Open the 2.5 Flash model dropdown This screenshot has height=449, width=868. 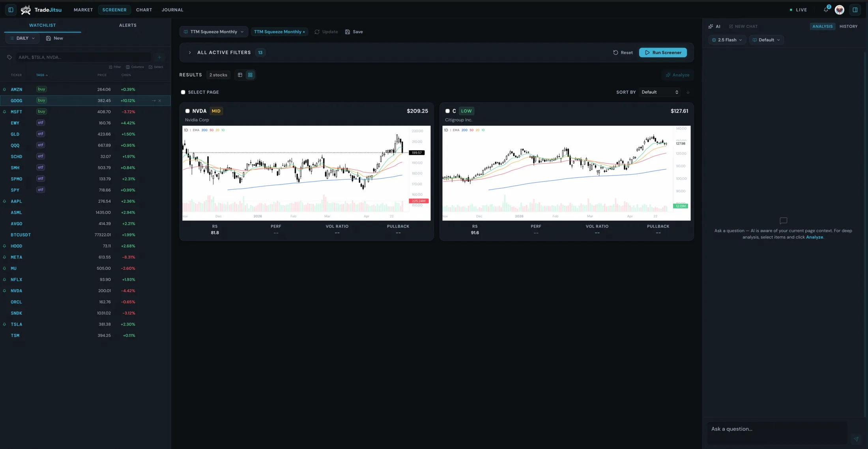727,40
